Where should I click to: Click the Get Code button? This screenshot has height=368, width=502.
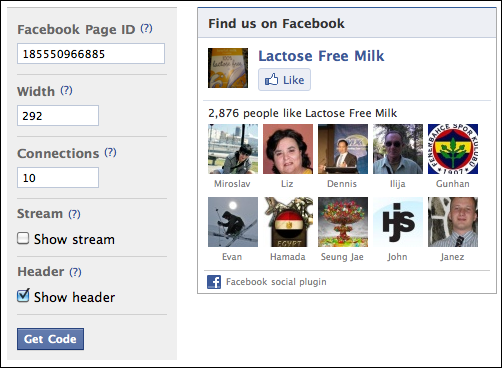click(50, 339)
